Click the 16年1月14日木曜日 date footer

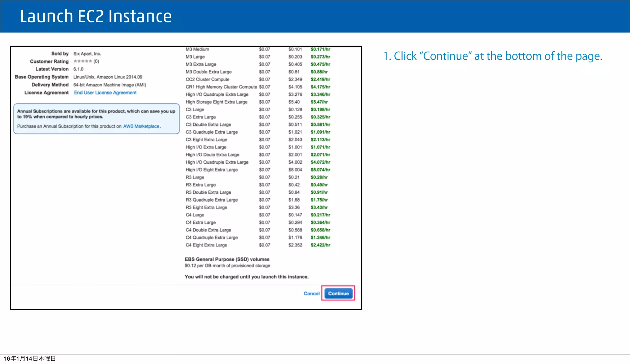[x=30, y=358]
